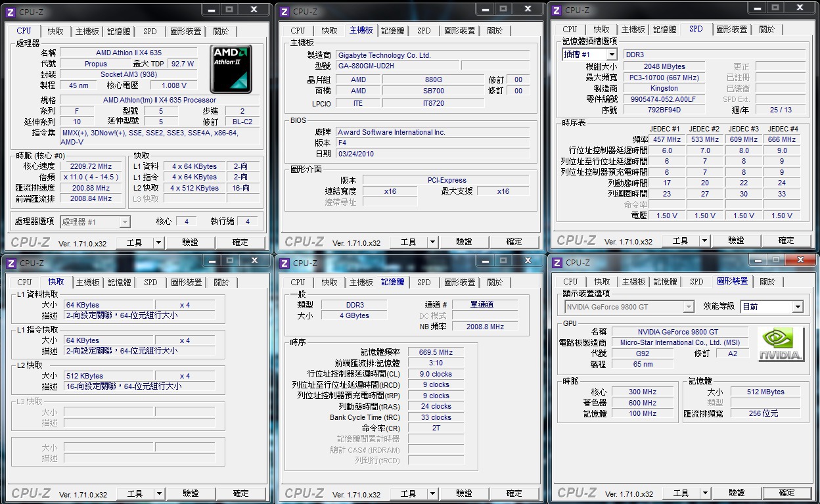Click the NB frequency value 2008.8 MHz
Viewport: 820px width, 504px height.
486,327
